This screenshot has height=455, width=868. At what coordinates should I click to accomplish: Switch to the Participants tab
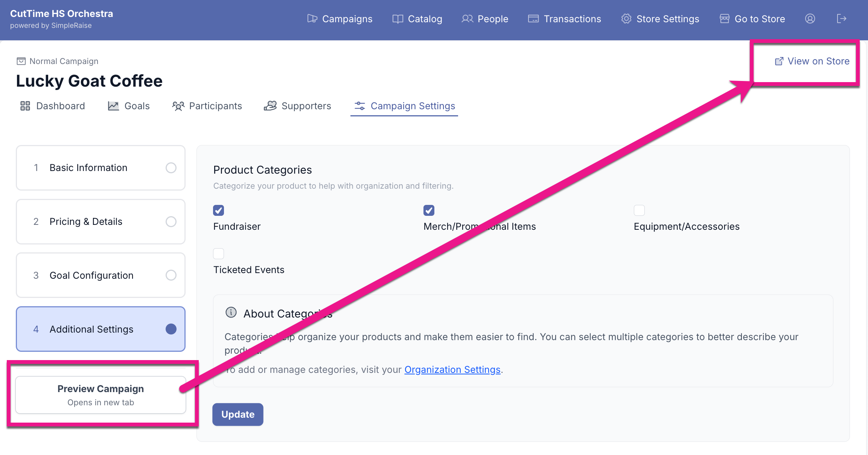coord(207,106)
